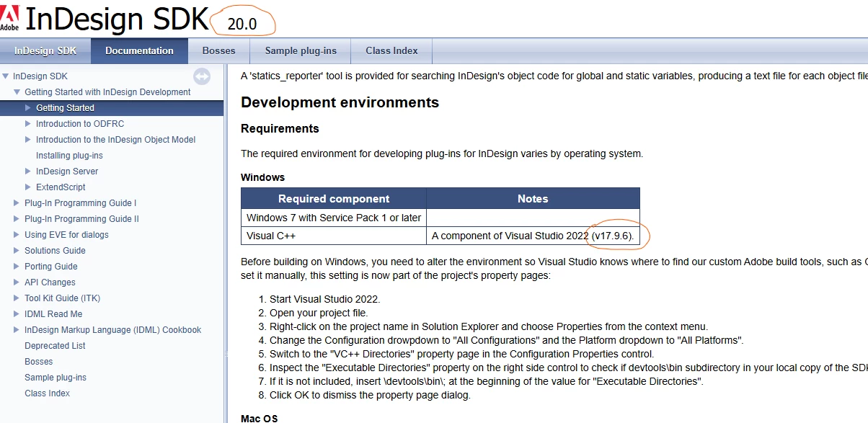Open InDesign SDK tree link

click(x=40, y=76)
